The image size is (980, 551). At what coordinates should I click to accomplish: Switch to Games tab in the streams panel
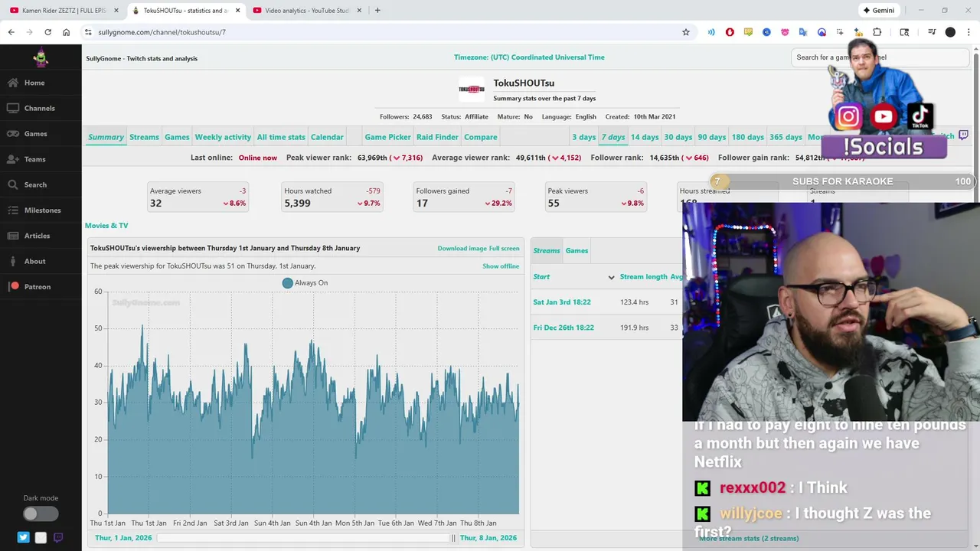coord(577,250)
